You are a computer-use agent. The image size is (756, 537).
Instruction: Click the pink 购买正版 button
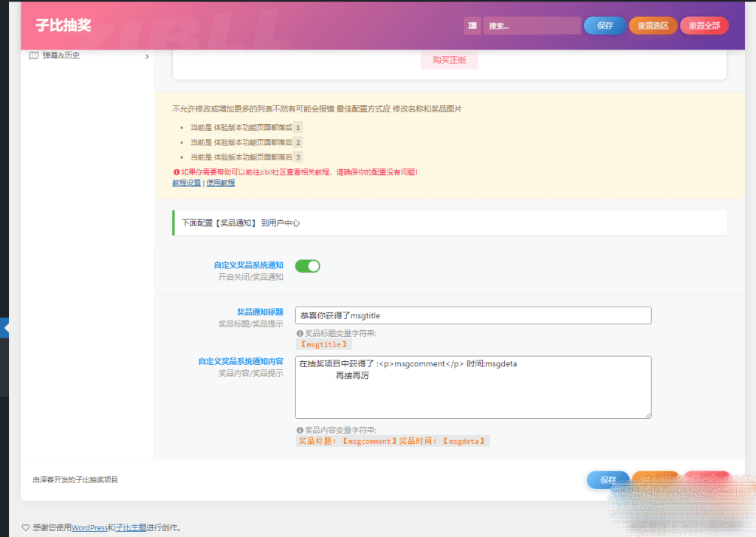(449, 61)
